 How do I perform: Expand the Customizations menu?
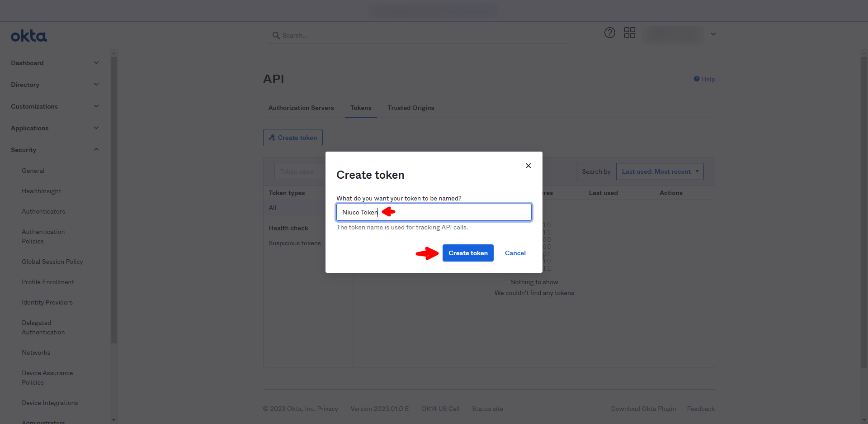(55, 106)
